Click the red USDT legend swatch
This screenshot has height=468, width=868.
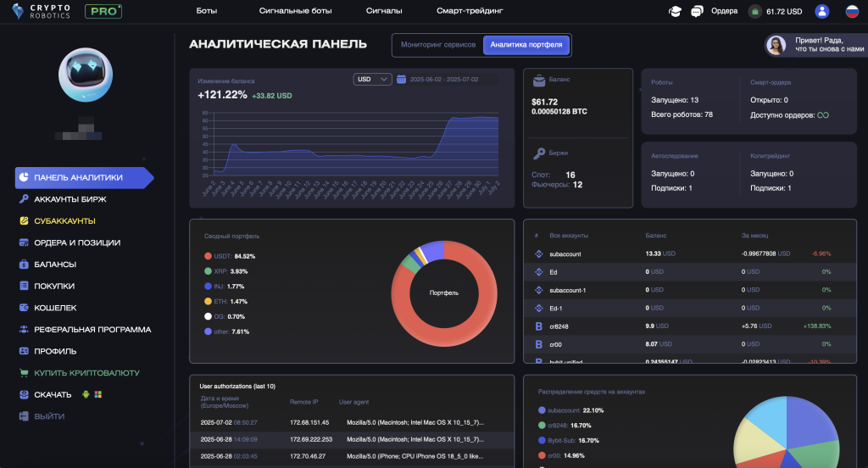(209, 256)
